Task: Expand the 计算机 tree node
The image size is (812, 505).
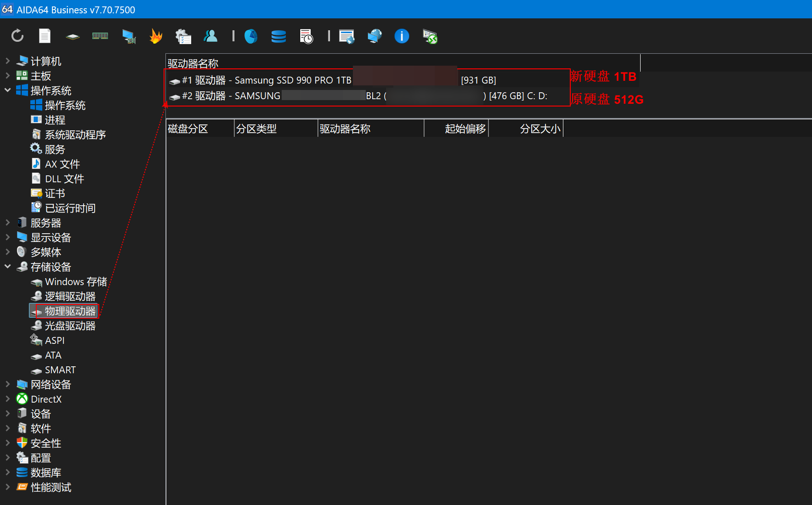Action: tap(7, 61)
